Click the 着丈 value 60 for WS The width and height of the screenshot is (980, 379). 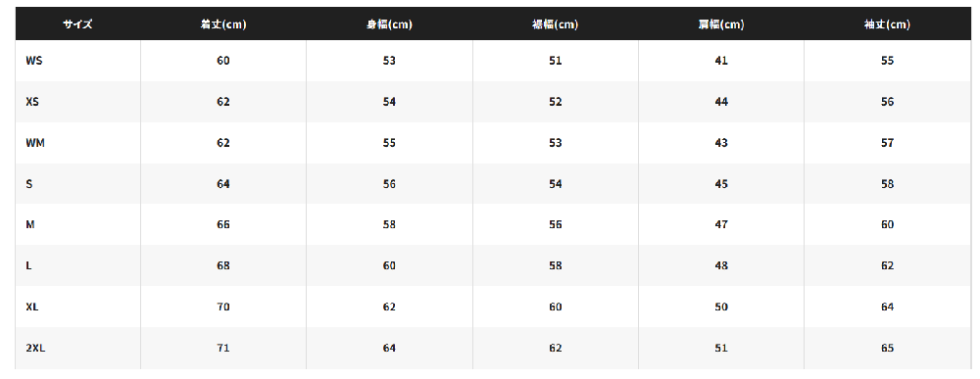pos(223,61)
